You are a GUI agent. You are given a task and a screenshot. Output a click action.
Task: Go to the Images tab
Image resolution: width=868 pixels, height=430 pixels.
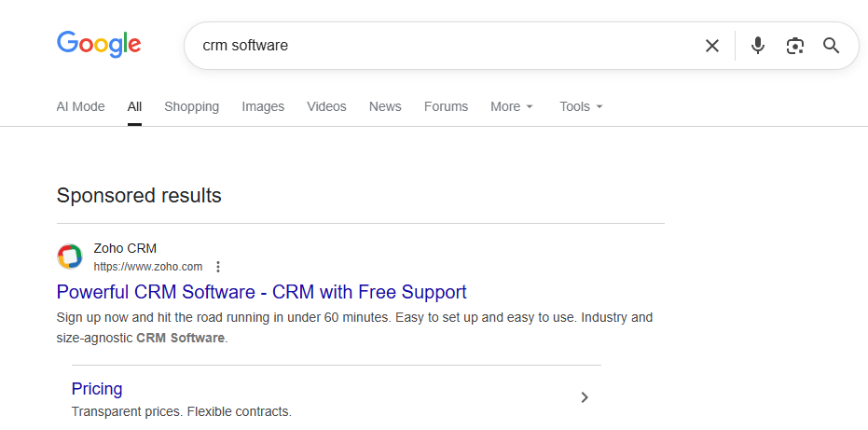coord(263,106)
